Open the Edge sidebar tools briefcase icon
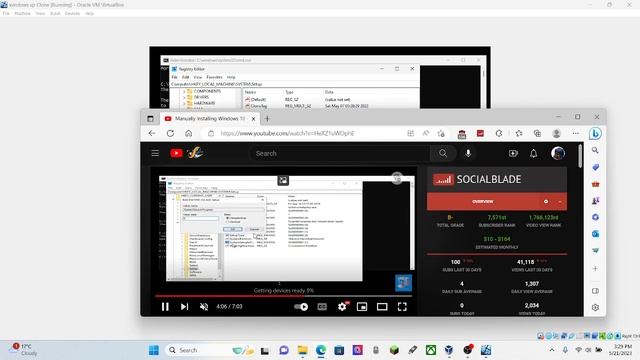Viewport: 640px width, 360px height. coord(595,184)
